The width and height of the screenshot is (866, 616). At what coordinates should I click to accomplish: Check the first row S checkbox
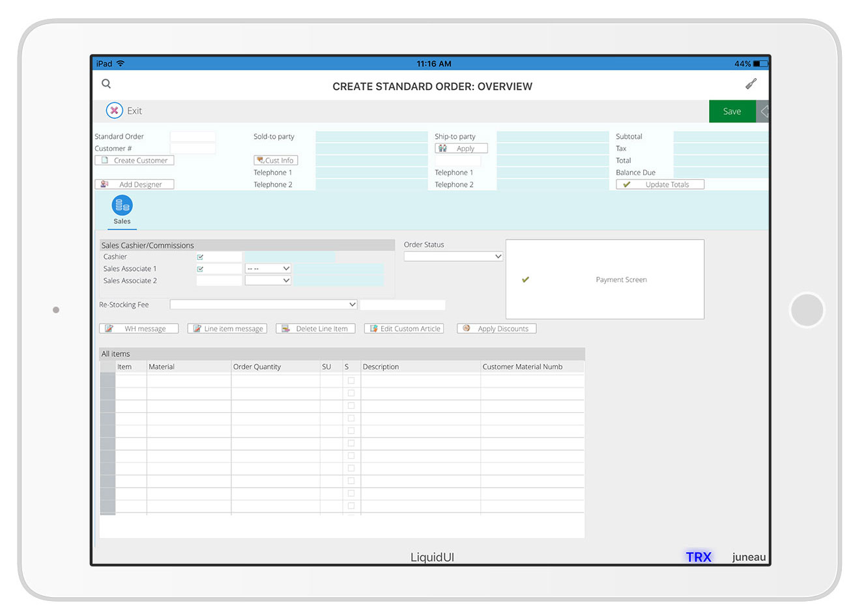[x=351, y=381]
